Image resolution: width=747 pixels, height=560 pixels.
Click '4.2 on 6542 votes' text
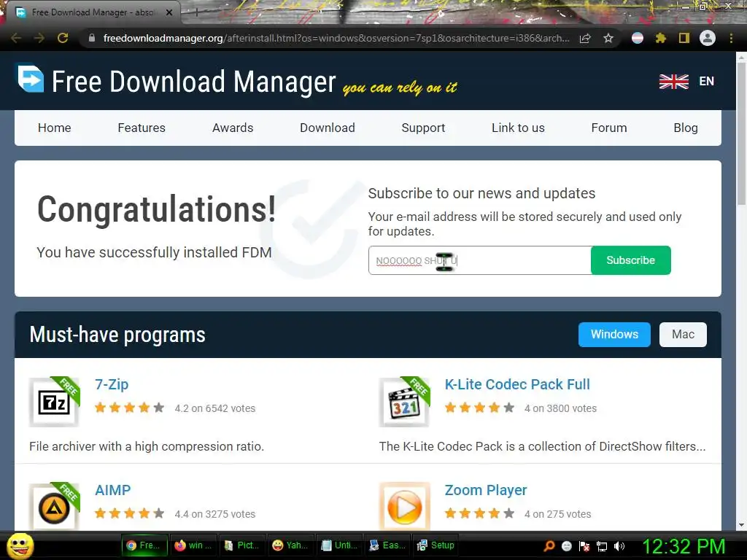point(215,408)
